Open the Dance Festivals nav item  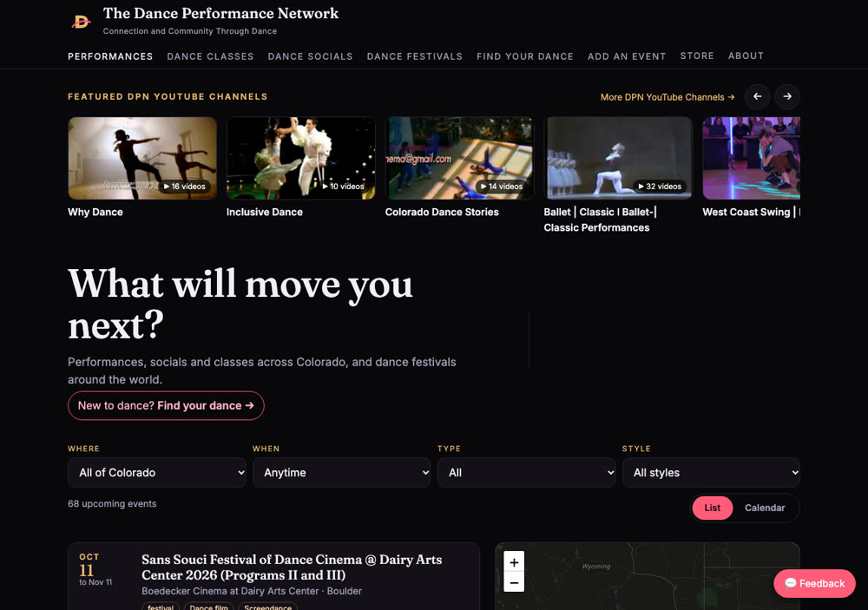point(415,56)
